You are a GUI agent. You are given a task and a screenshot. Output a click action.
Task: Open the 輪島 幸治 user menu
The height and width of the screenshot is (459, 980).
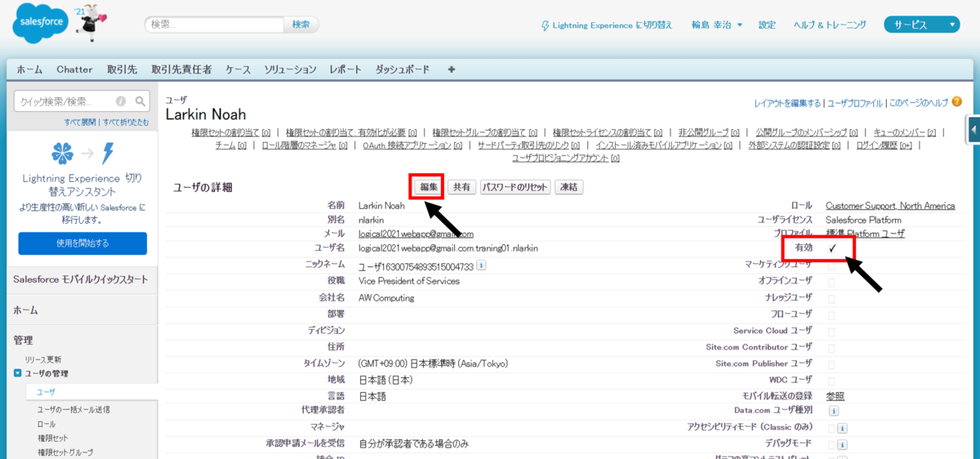tap(717, 25)
